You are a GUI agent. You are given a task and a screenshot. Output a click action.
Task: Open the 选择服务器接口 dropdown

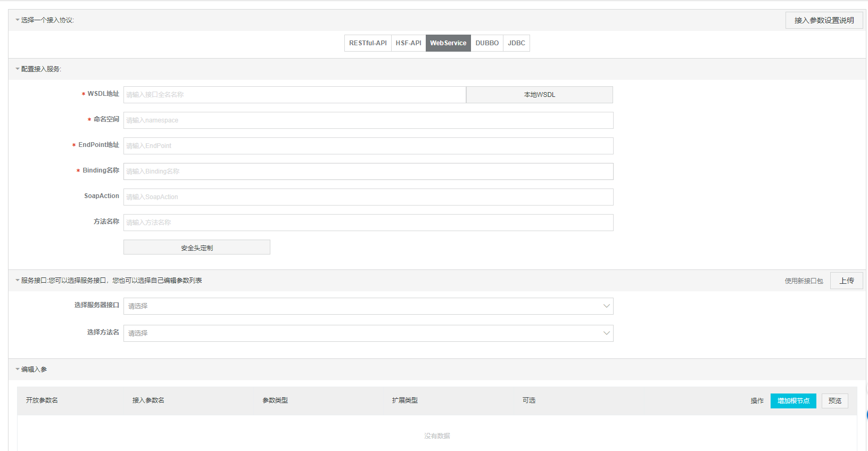pyautogui.click(x=368, y=306)
